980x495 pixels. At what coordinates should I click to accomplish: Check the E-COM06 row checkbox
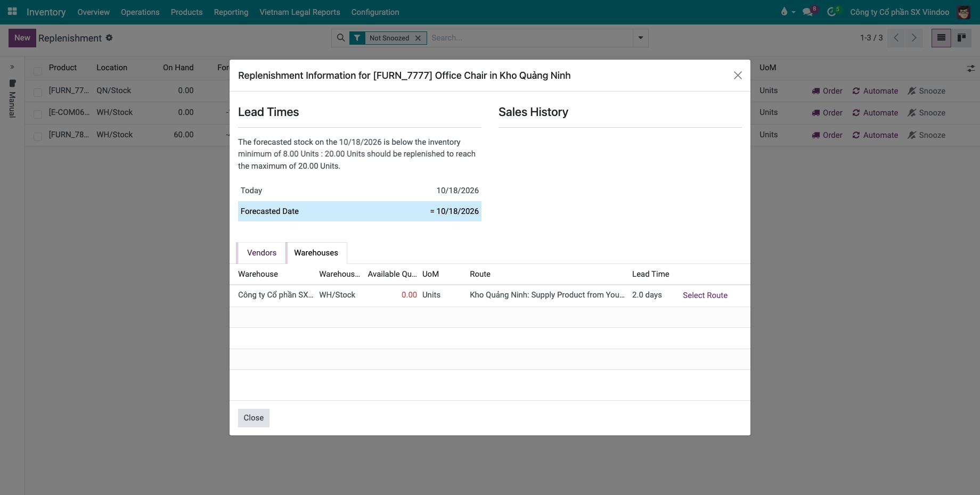pyautogui.click(x=38, y=114)
